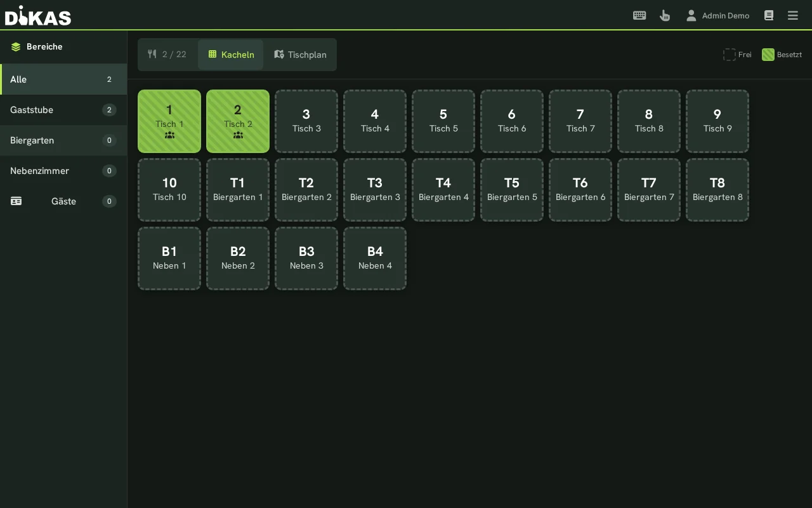Switch to the Kacheln tile view

pyautogui.click(x=231, y=55)
